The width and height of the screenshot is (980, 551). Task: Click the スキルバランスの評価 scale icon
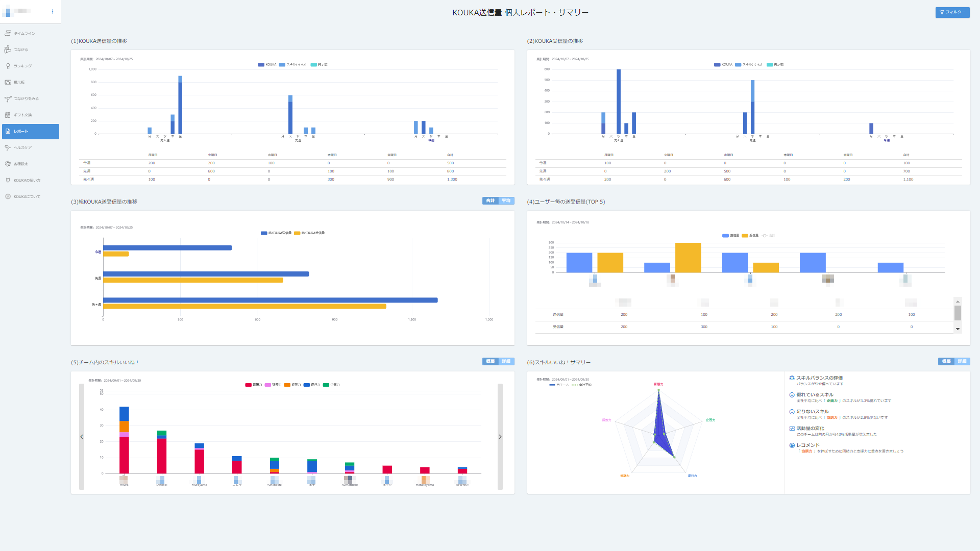[x=792, y=378]
